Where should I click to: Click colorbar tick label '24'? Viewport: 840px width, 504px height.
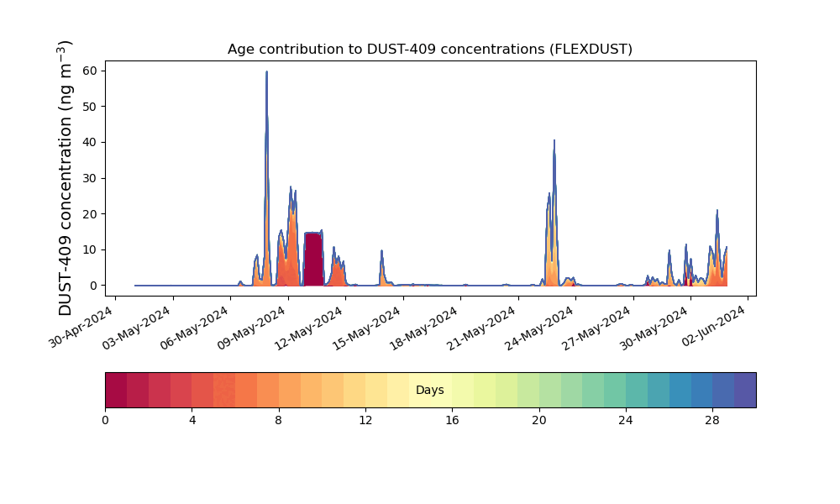pos(626,421)
